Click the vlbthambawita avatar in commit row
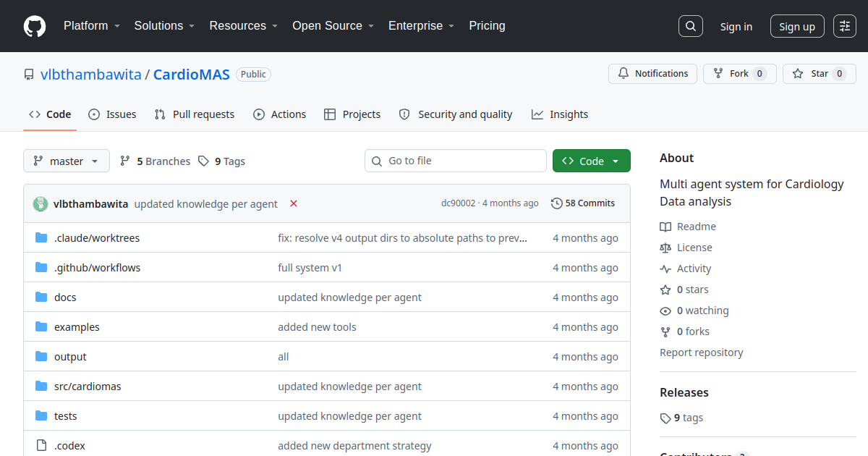Viewport: 868px width, 456px height. [41, 203]
